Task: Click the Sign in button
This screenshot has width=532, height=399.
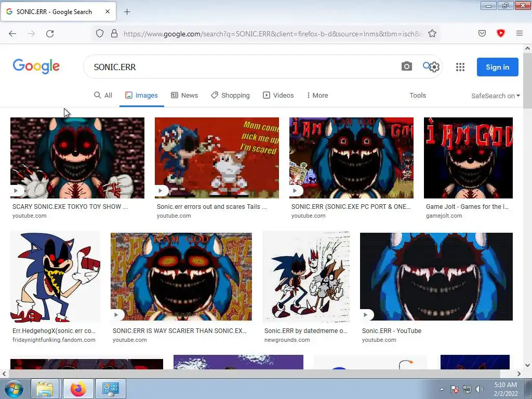Action: click(x=497, y=67)
